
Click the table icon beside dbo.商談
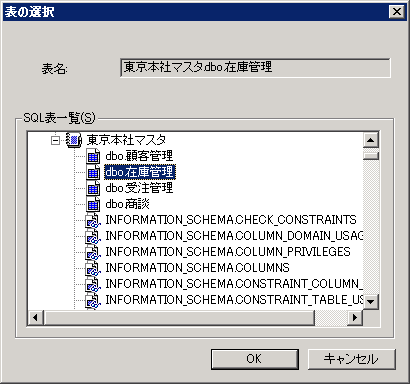click(93, 204)
